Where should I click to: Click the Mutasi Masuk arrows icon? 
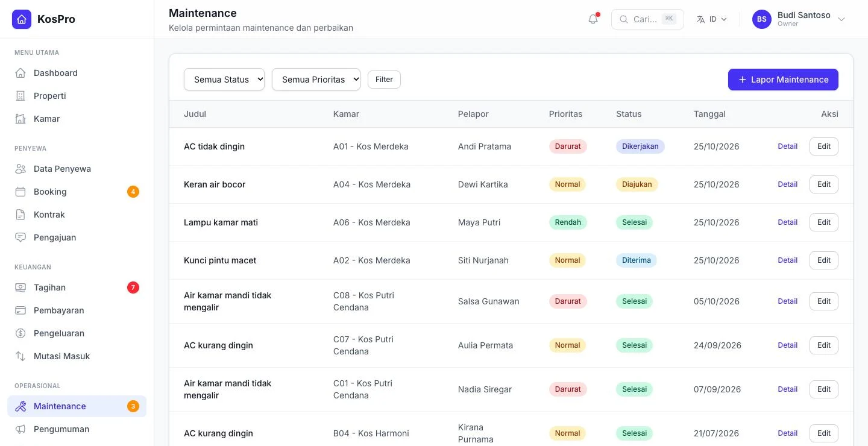click(20, 356)
